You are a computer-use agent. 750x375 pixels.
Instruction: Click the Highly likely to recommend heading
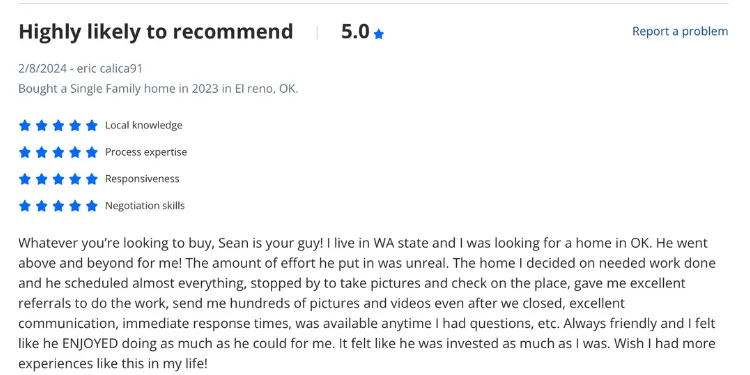coord(155,32)
